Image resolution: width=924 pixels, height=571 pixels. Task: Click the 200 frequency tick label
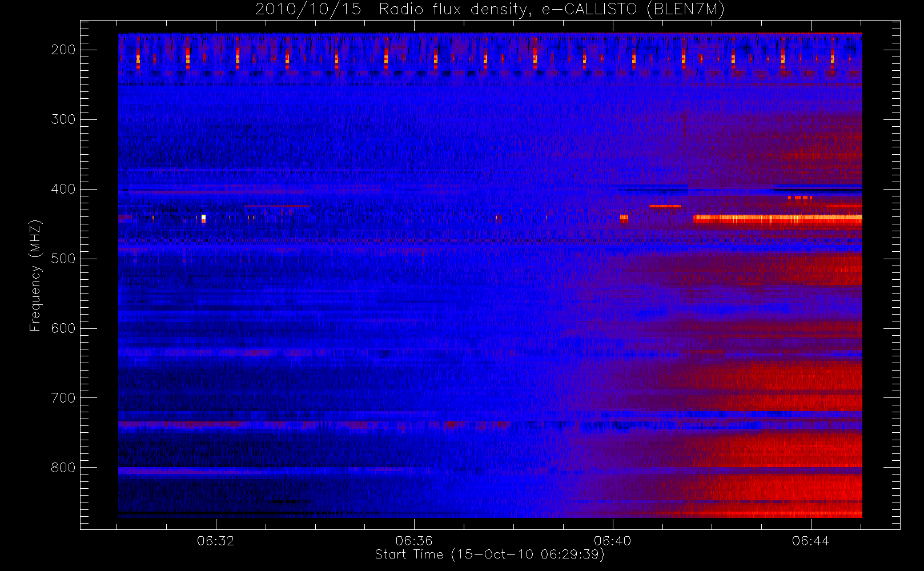click(x=63, y=50)
